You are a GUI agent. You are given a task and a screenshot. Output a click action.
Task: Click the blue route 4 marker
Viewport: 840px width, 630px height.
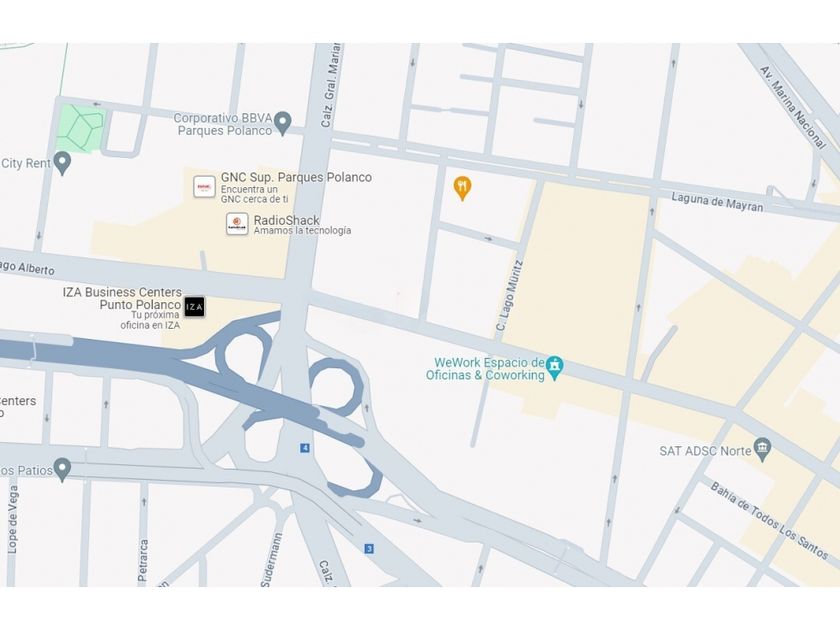(x=305, y=448)
